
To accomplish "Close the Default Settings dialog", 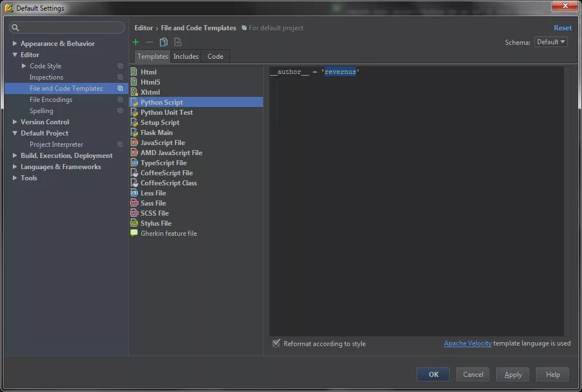I will click(x=565, y=6).
